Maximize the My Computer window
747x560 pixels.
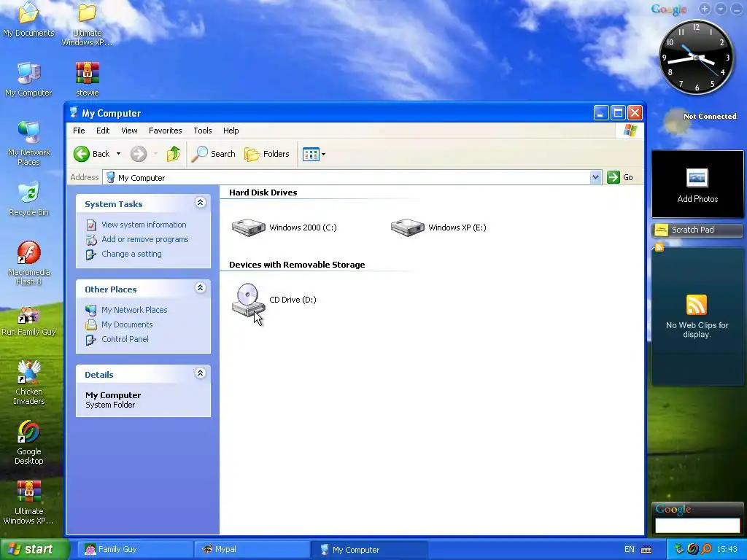[618, 113]
